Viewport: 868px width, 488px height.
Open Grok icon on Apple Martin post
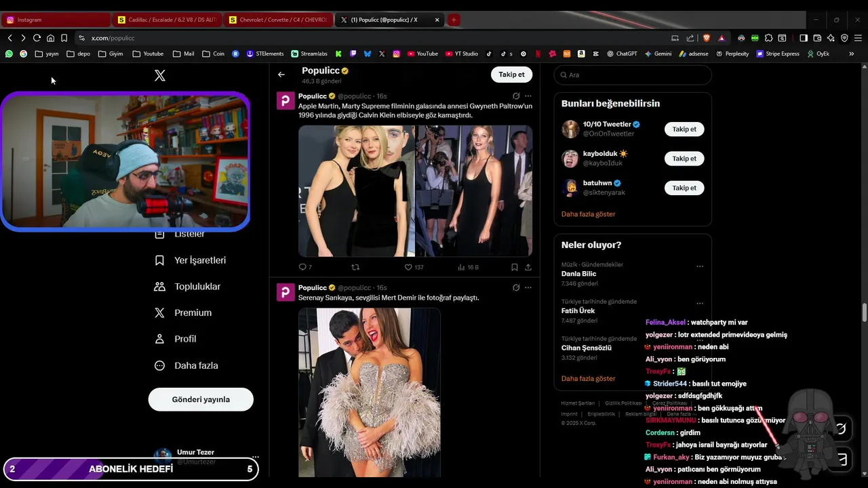point(516,96)
